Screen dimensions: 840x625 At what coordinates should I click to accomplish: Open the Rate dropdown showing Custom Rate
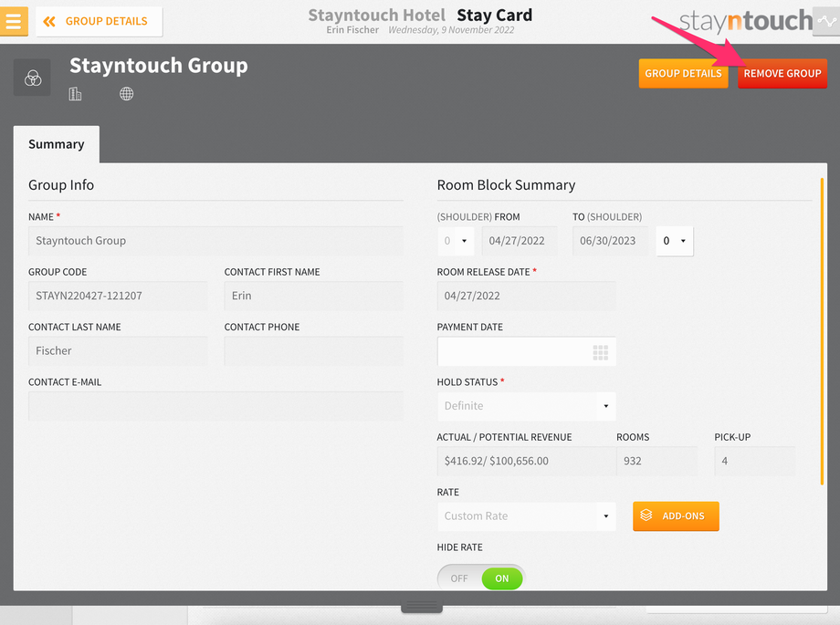click(x=527, y=516)
